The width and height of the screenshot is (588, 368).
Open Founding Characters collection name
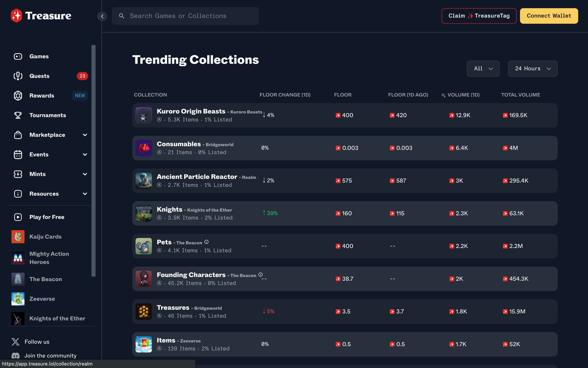[x=191, y=275]
